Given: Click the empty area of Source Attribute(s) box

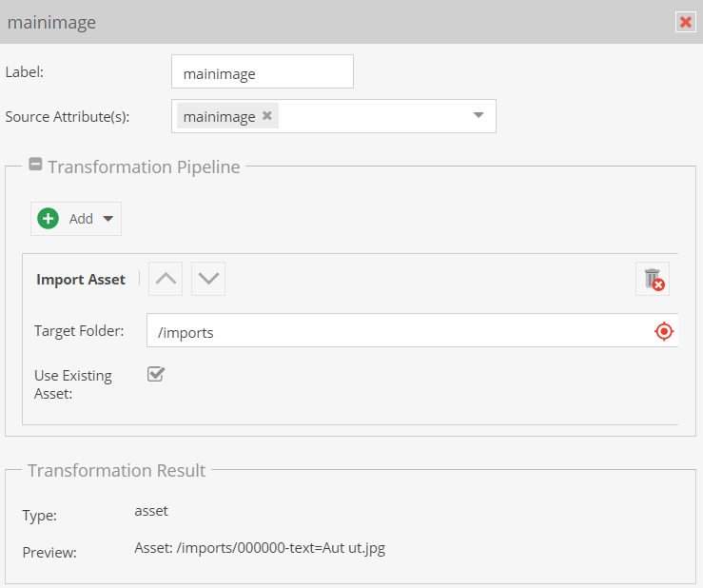Looking at the screenshot, I should pyautogui.click(x=371, y=116).
